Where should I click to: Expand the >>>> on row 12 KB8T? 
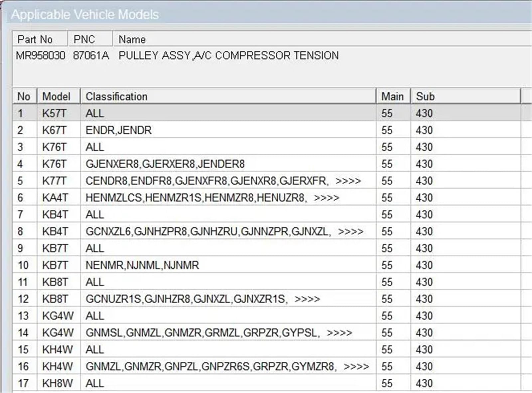[x=307, y=299]
